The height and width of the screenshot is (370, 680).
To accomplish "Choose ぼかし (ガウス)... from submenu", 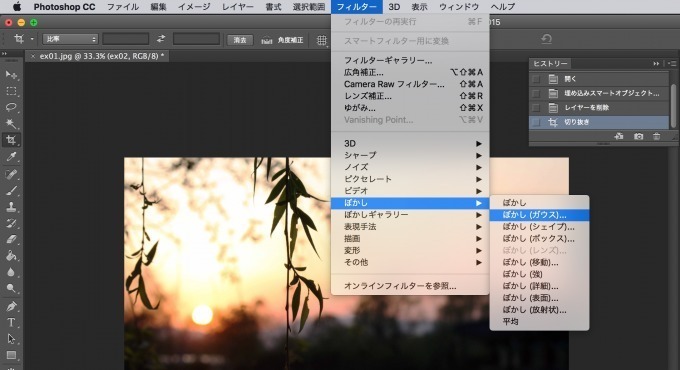I will coord(539,215).
